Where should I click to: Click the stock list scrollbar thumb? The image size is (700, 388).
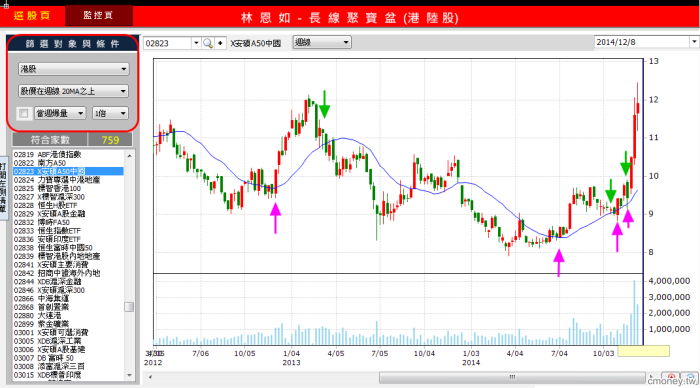coord(129,307)
